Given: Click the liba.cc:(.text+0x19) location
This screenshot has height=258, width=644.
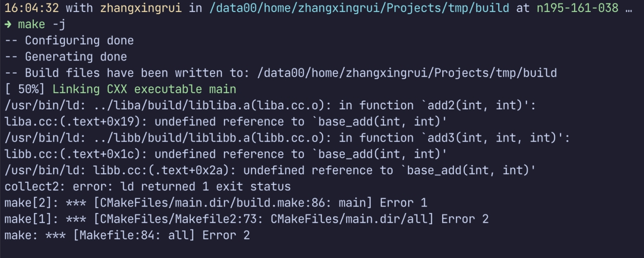Looking at the screenshot, I should pyautogui.click(x=76, y=121).
